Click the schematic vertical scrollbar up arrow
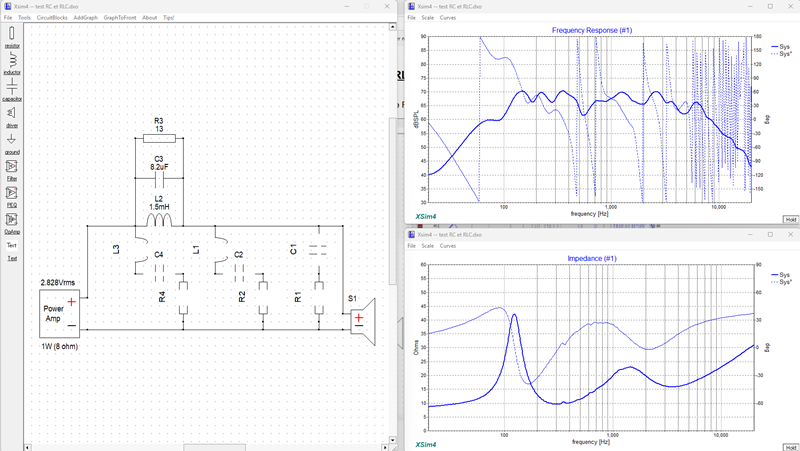The image size is (800, 451). [392, 27]
